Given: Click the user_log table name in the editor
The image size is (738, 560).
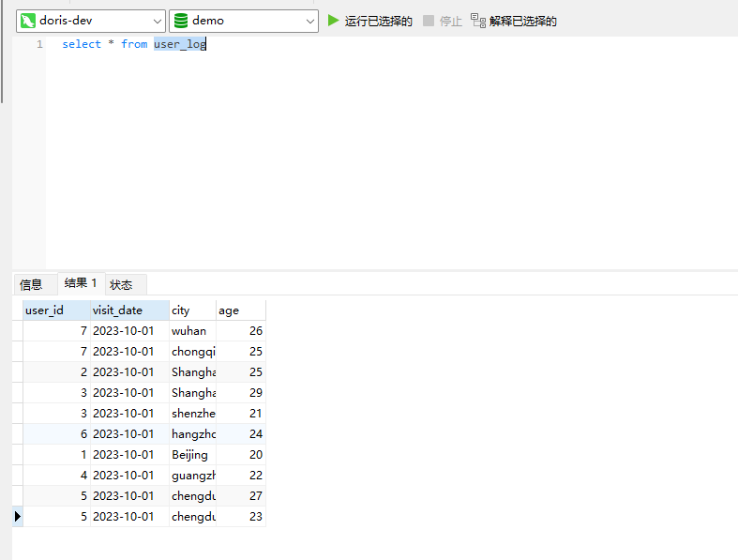Looking at the screenshot, I should (179, 44).
